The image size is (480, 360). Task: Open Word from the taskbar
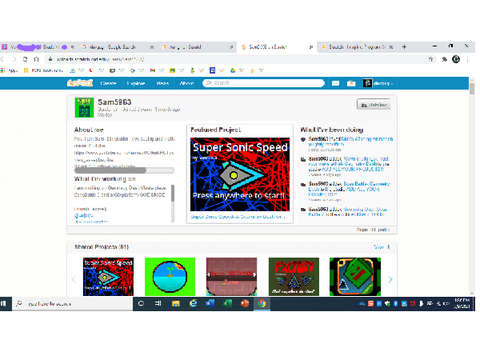coord(210,304)
